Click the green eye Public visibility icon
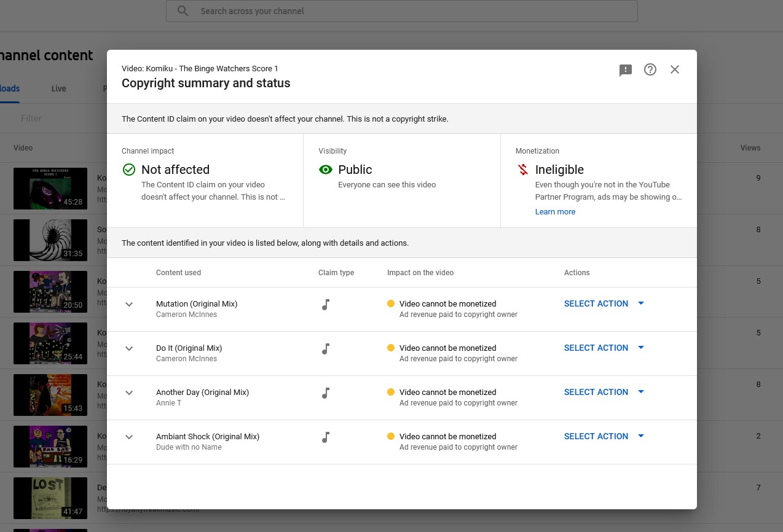 click(326, 170)
